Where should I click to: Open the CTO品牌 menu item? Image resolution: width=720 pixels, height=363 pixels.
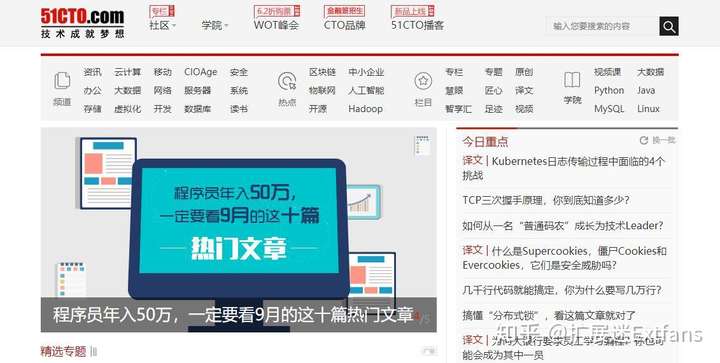[344, 26]
